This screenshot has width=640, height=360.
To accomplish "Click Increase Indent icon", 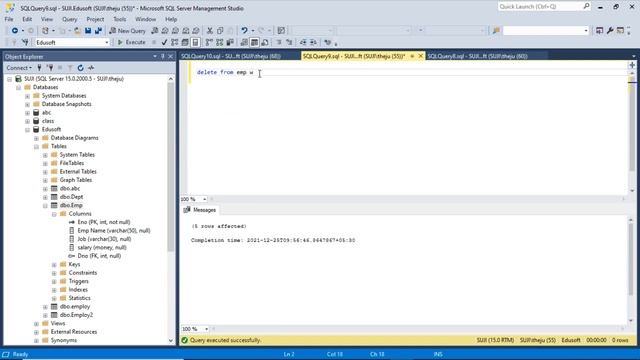I will click(313, 42).
